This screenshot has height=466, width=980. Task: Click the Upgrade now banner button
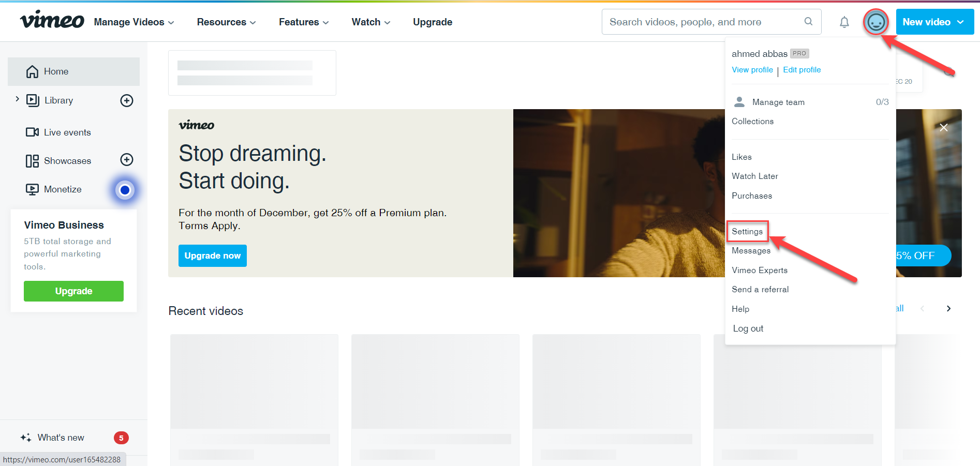point(213,255)
